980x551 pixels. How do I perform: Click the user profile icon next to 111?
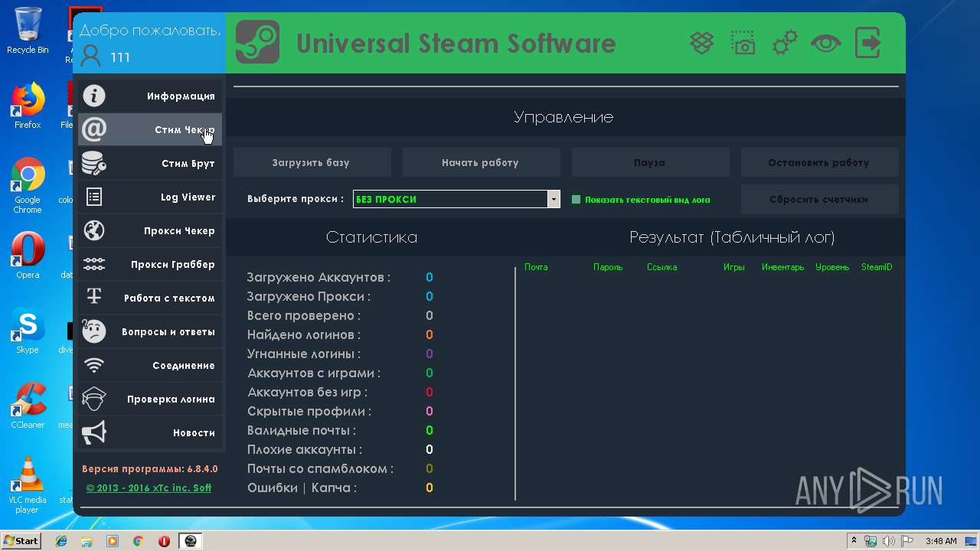(x=90, y=56)
